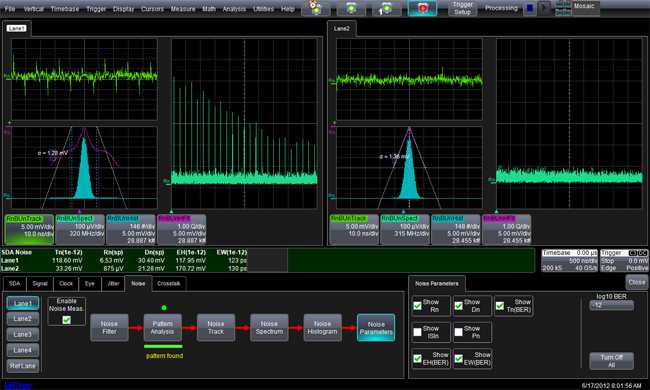Image resolution: width=650 pixels, height=390 pixels.
Task: Start Auto trigger mode in toolbar
Action: pyautogui.click(x=315, y=8)
